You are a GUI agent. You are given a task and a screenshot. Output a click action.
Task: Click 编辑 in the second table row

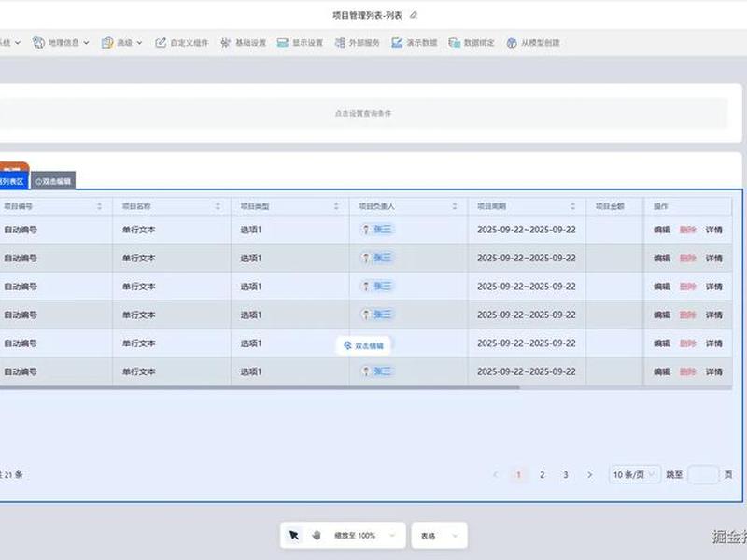[x=662, y=259]
